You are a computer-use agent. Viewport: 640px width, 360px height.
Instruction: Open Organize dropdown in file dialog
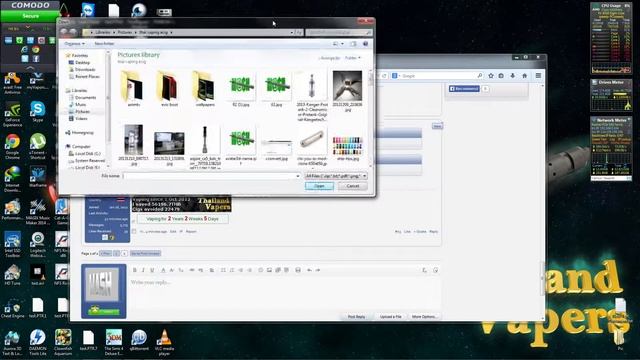[x=74, y=44]
